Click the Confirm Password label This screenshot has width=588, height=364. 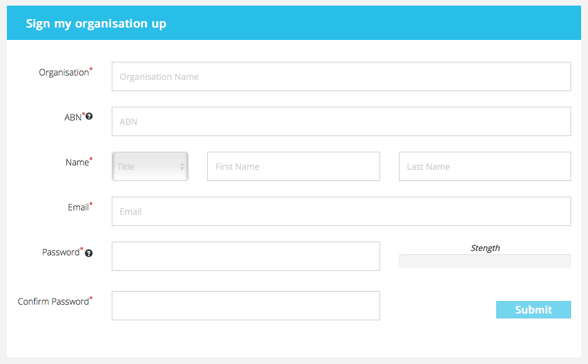coord(53,302)
